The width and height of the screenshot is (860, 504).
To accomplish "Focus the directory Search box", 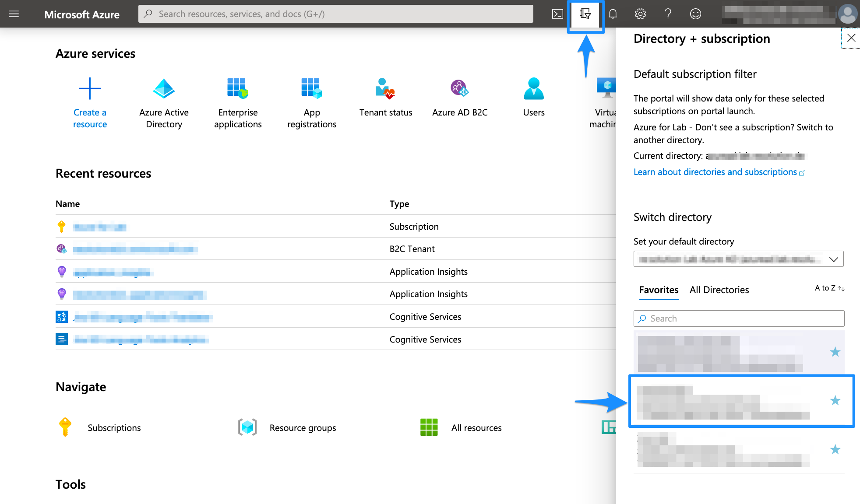I will [739, 318].
